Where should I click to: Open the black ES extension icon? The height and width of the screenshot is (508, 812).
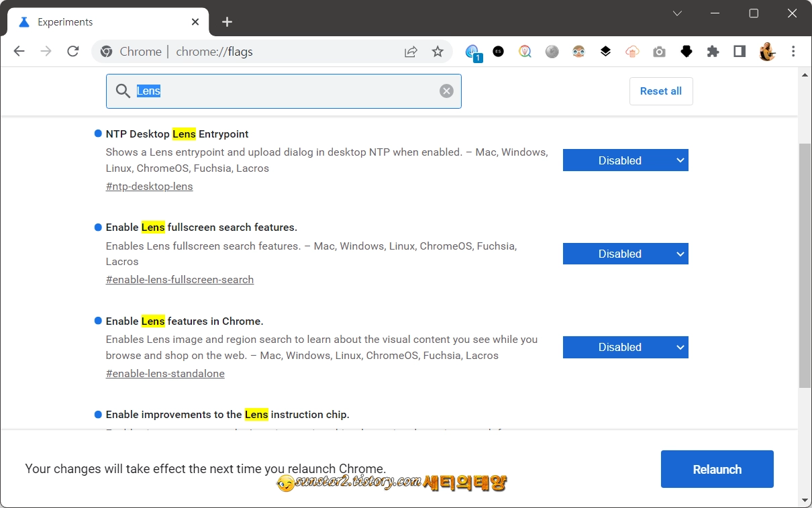(x=498, y=51)
